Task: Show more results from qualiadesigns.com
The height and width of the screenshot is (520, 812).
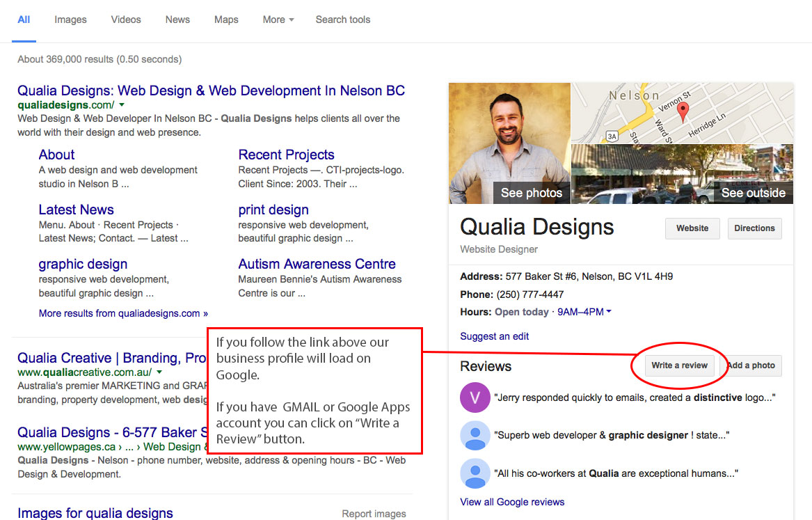Action: point(123,313)
